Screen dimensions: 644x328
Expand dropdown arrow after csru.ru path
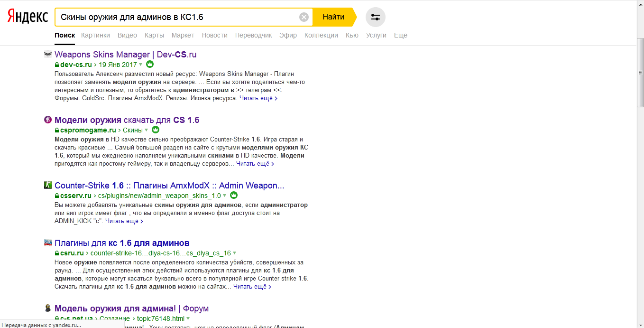[x=235, y=253]
